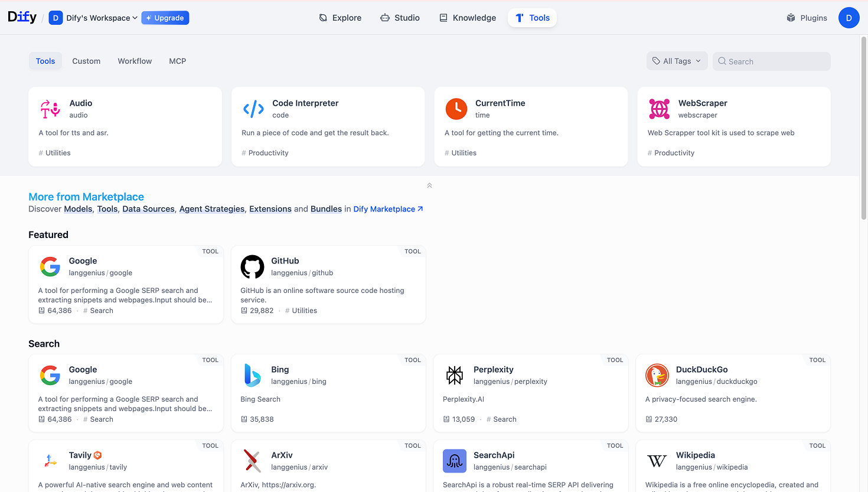This screenshot has height=492, width=868.
Task: Open the All Tags filter dropdown
Action: tap(677, 61)
